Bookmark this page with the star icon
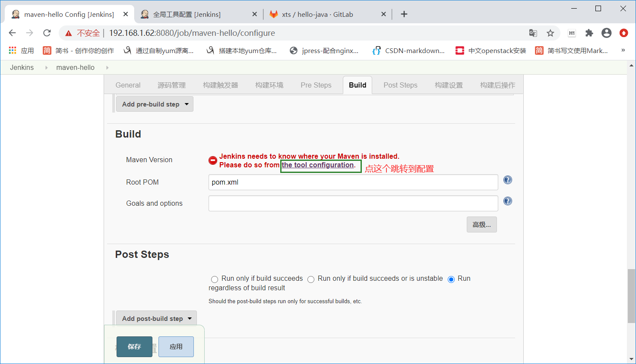The height and width of the screenshot is (364, 636). coord(550,33)
